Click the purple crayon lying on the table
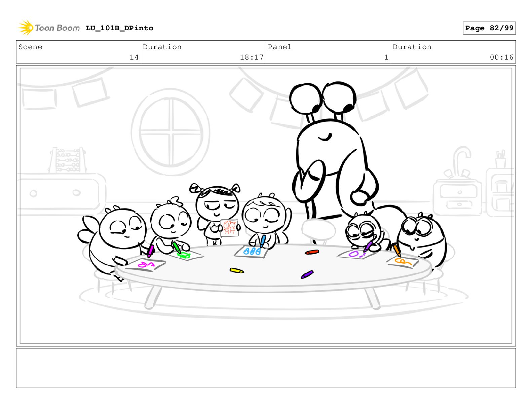 point(307,274)
